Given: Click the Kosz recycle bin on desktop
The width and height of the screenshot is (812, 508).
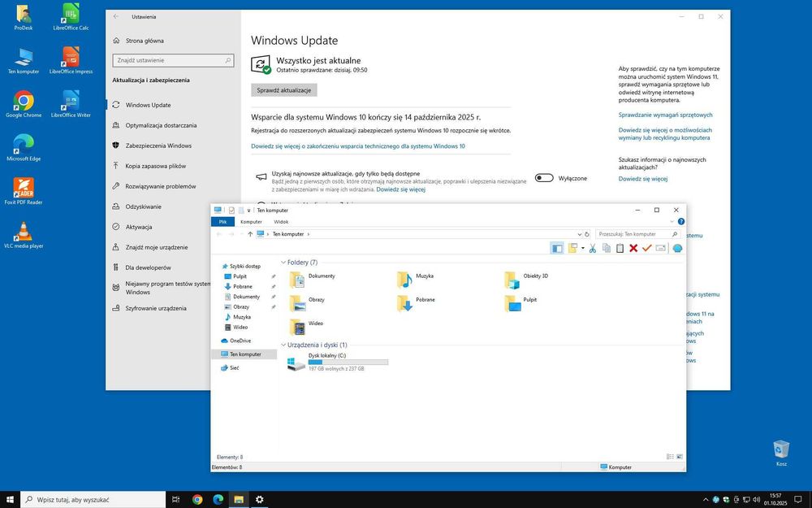Looking at the screenshot, I should click(x=781, y=453).
